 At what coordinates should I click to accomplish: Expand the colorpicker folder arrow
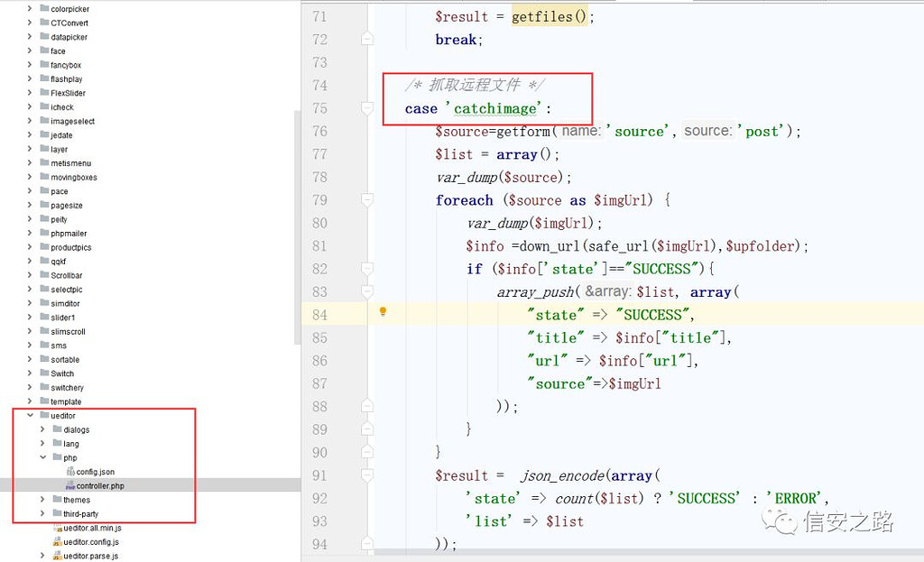30,9
